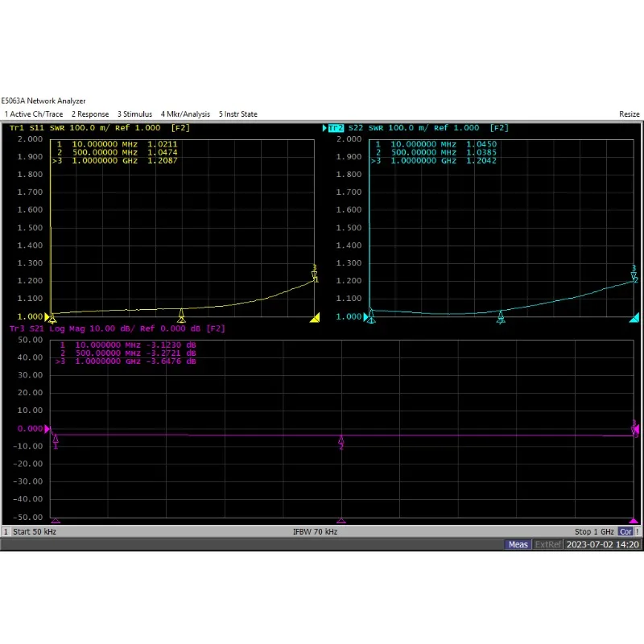Select cyan marker 2 triangle on S22 trace
The height and width of the screenshot is (644, 644).
(501, 316)
